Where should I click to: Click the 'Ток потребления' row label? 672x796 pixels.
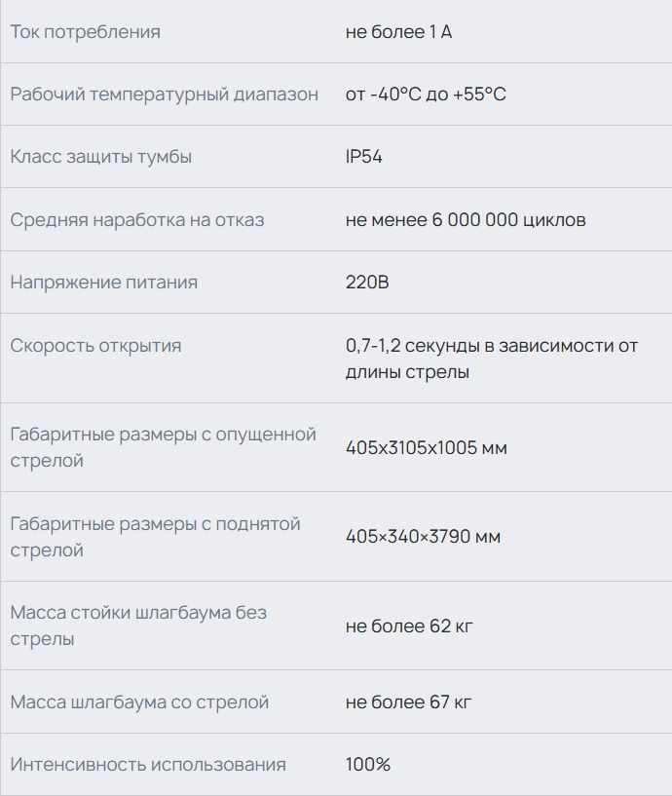[x=86, y=32]
